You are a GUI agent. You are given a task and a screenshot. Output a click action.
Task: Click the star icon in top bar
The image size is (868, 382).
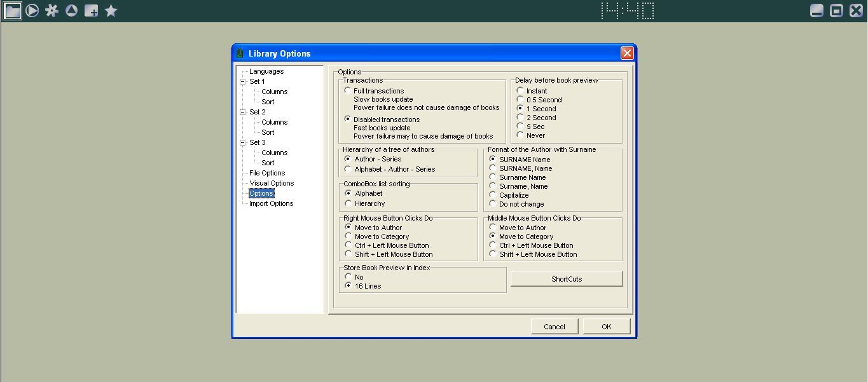[x=111, y=11]
